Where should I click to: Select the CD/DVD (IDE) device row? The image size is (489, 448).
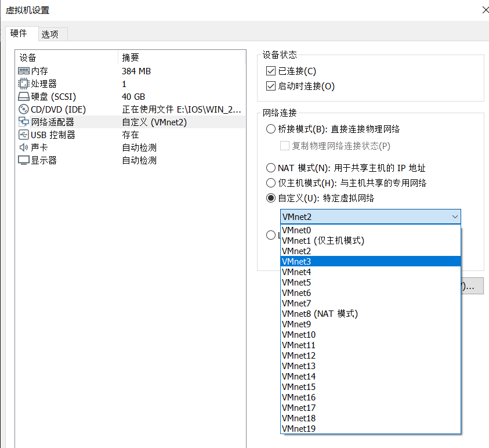131,110
